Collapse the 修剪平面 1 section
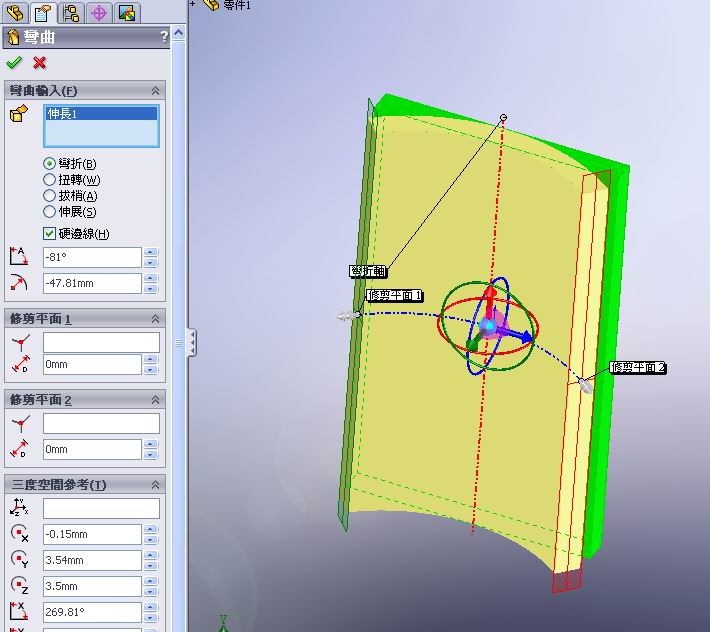Viewport: 710px width, 632px height. 155,319
